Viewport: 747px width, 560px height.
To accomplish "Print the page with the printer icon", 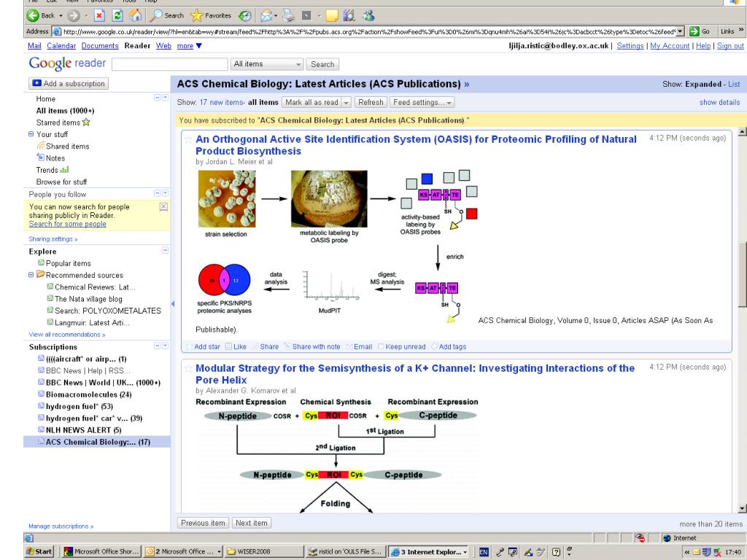I will pyautogui.click(x=288, y=16).
